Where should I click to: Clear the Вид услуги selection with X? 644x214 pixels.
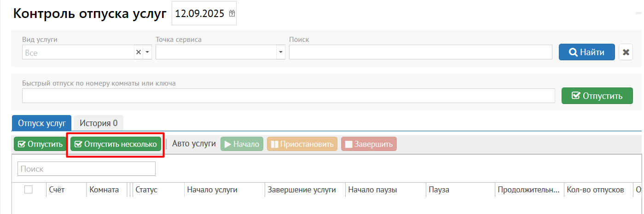138,52
